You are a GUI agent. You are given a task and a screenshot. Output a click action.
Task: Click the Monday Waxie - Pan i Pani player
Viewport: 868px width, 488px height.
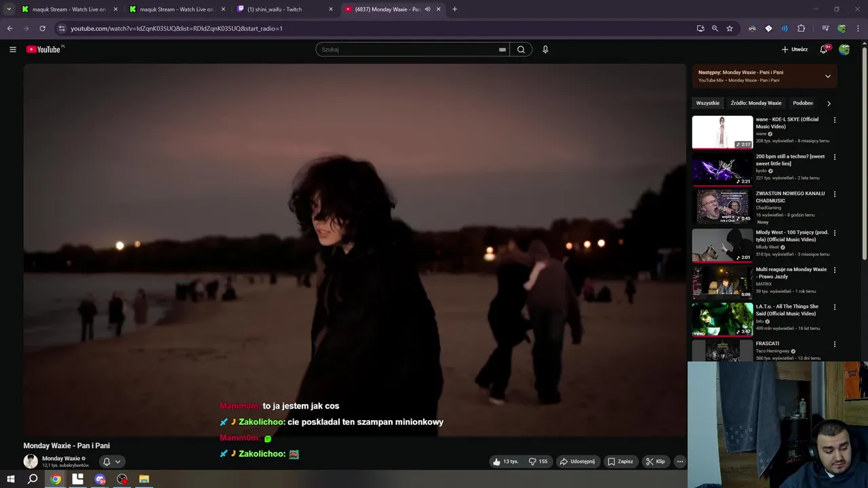(x=355, y=251)
